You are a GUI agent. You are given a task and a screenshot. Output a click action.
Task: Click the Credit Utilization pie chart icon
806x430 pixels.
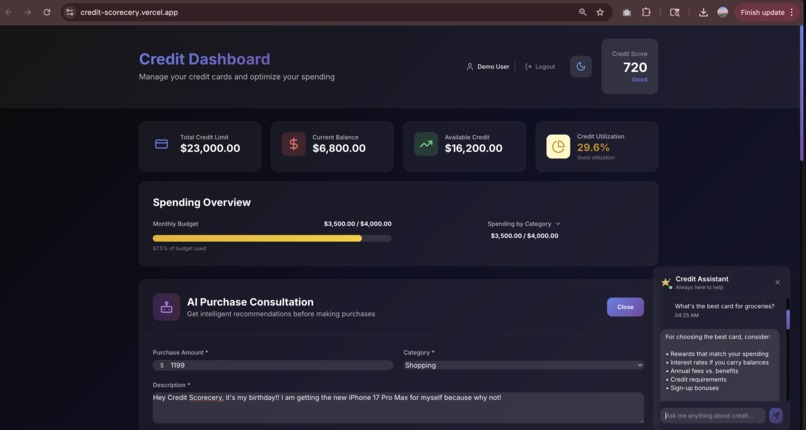[558, 147]
